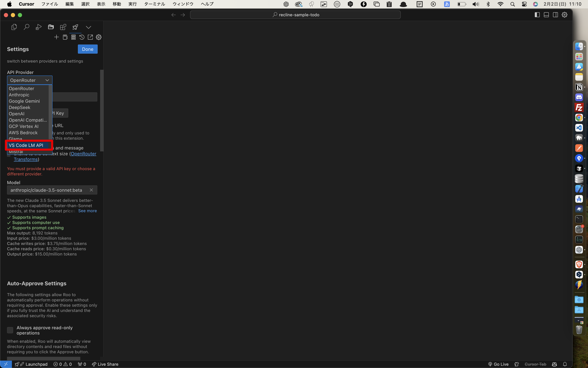Go forward with the right arrow
Viewport: 588px width, 368px height.
[x=183, y=15]
